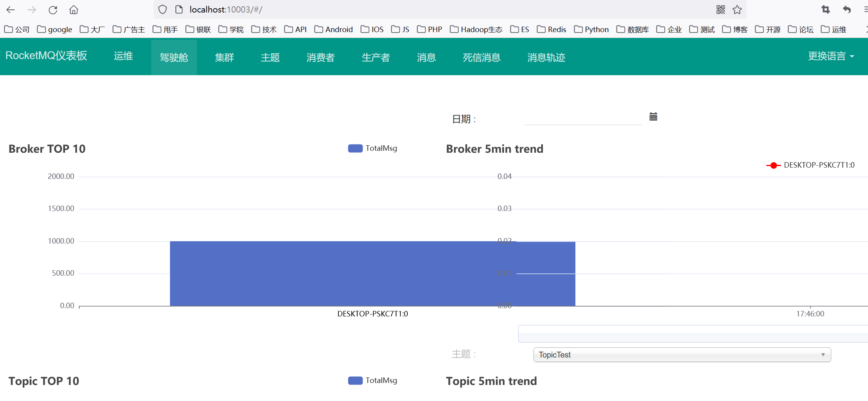
Task: Click the RocketMQ仪表板 brand link
Action: (46, 56)
